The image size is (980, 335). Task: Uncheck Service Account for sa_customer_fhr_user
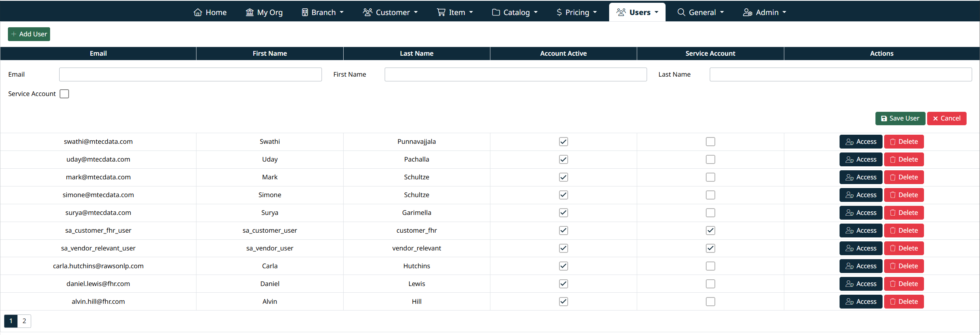[x=710, y=231]
